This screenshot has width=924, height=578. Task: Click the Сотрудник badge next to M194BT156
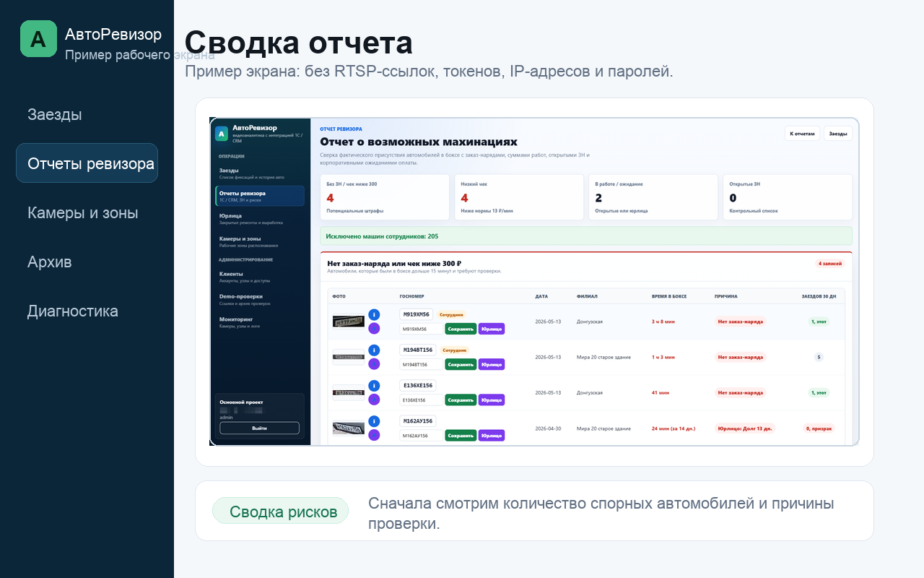[455, 350]
